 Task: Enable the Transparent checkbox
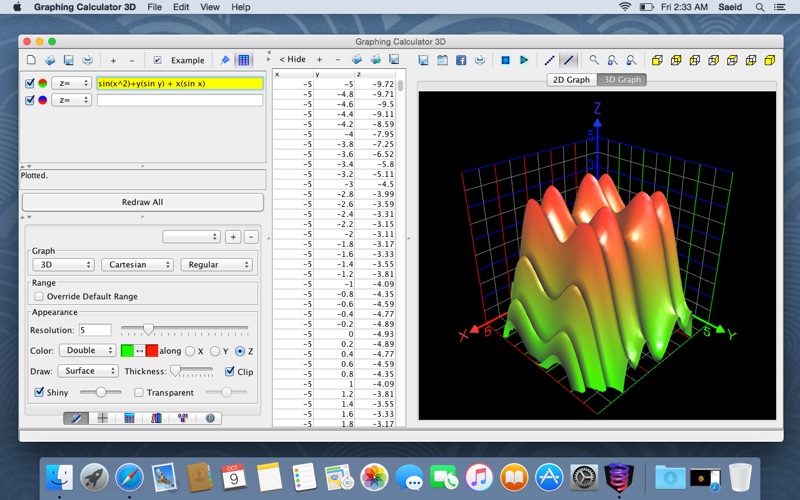[x=139, y=393]
